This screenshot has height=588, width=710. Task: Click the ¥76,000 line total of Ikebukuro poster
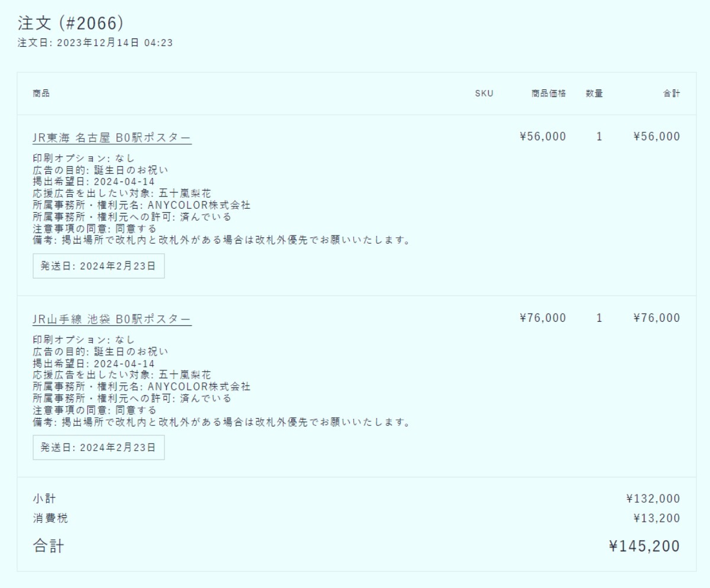pyautogui.click(x=657, y=318)
